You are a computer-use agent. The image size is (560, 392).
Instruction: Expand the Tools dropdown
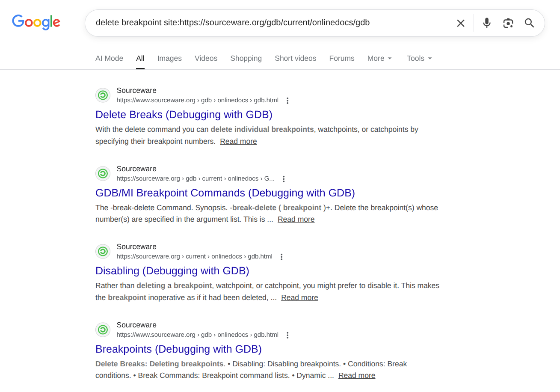(419, 58)
